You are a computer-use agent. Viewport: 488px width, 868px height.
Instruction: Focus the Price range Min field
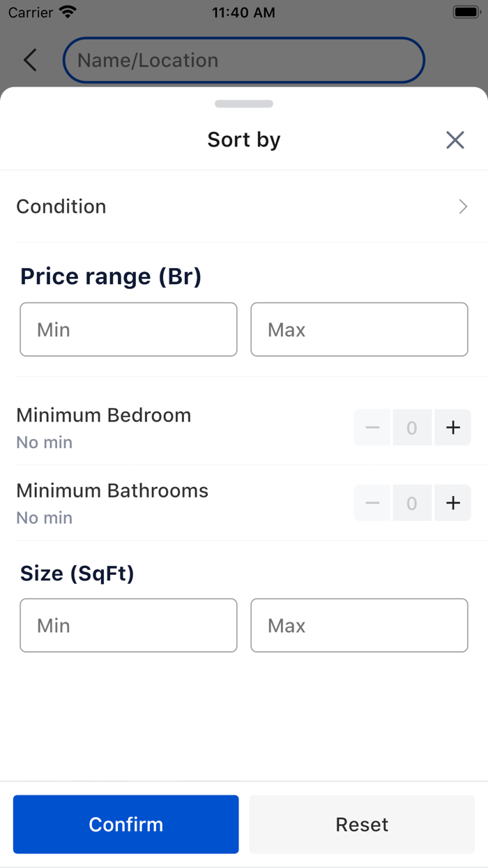pyautogui.click(x=128, y=329)
